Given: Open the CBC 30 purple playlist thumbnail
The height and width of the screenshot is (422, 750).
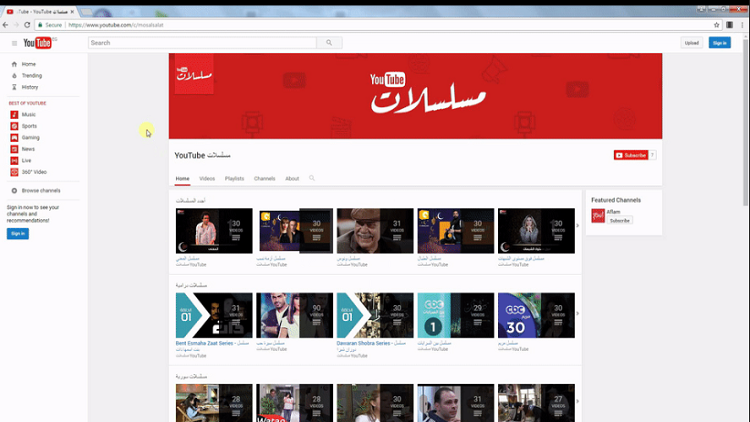Looking at the screenshot, I should [536, 315].
